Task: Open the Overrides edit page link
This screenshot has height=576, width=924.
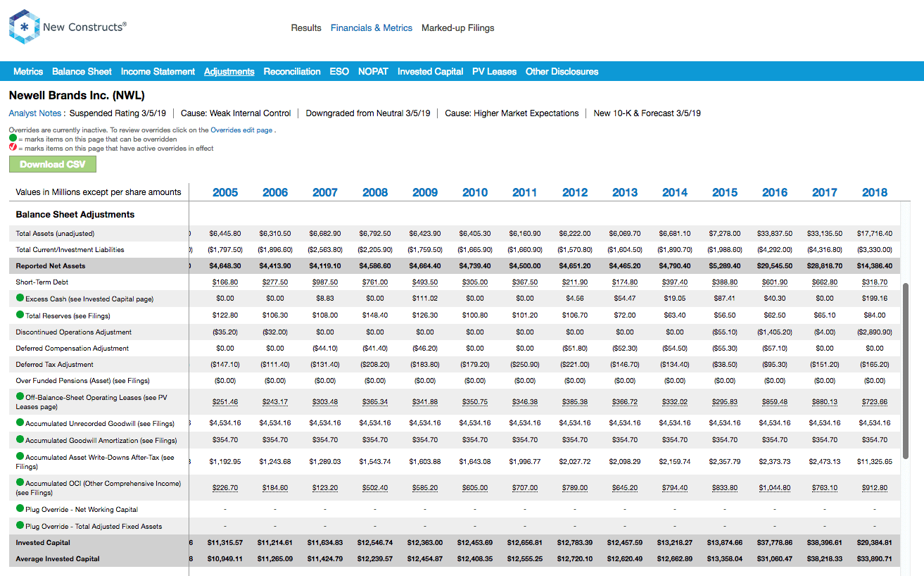Action: (x=241, y=130)
